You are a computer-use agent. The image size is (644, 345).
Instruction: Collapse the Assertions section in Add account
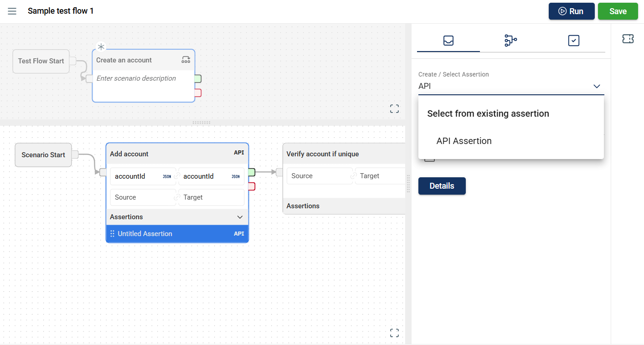pyautogui.click(x=240, y=217)
